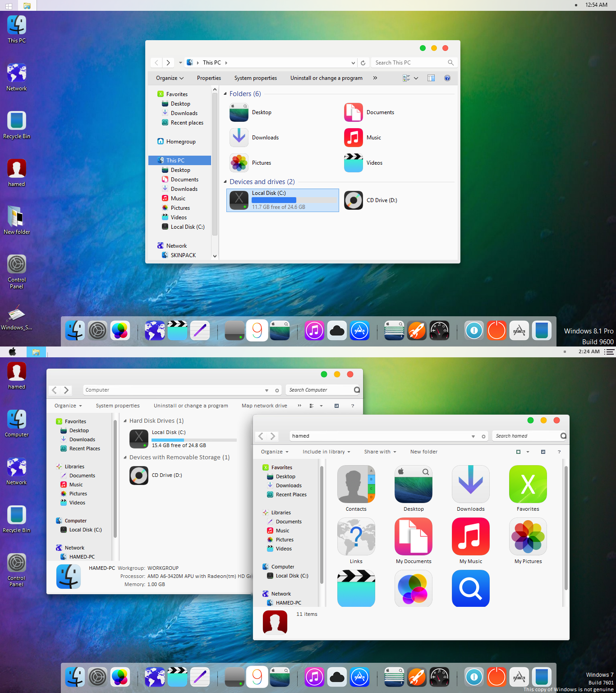Select Local Disk (C:) 11.7 GB free drive
This screenshot has height=693, width=616.
pos(283,200)
